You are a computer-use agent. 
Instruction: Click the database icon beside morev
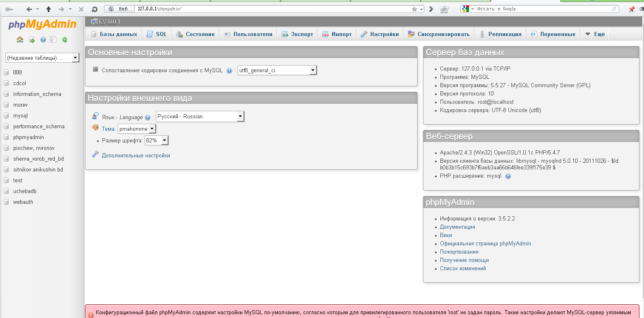click(x=6, y=105)
